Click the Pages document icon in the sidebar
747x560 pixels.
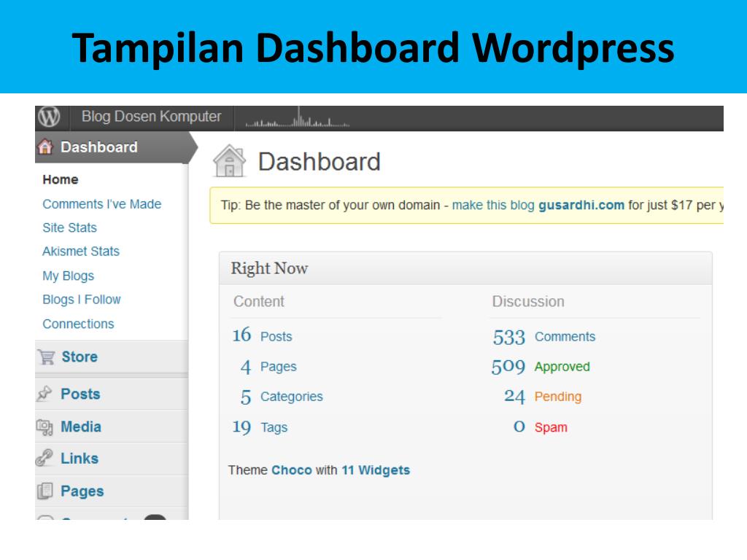coord(44,491)
